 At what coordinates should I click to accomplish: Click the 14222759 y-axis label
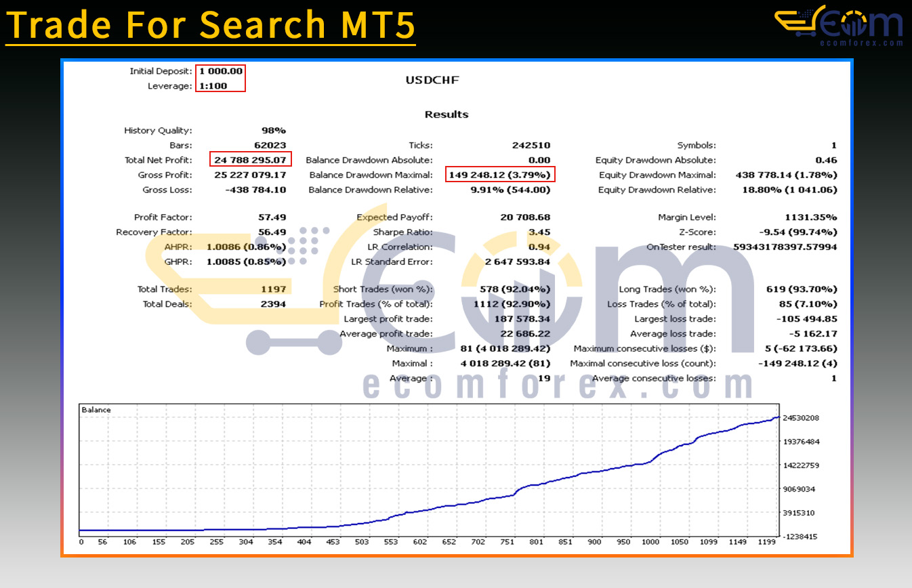(x=800, y=465)
